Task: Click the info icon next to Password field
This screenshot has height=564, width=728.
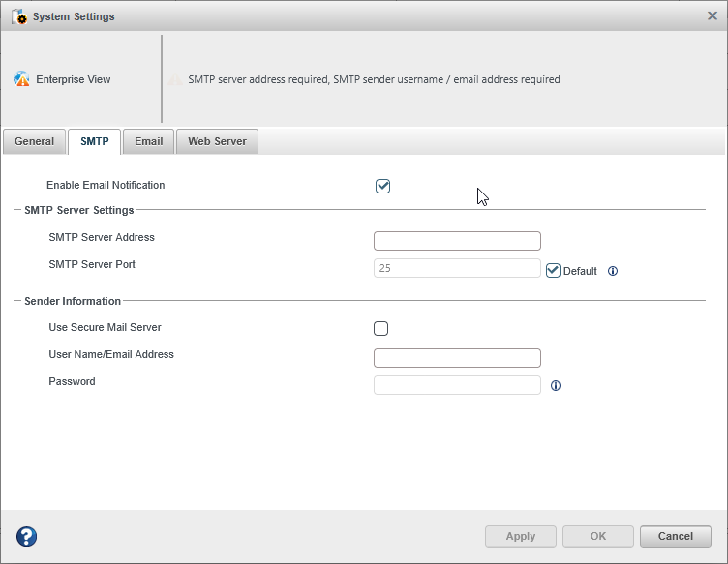Action: coord(556,385)
